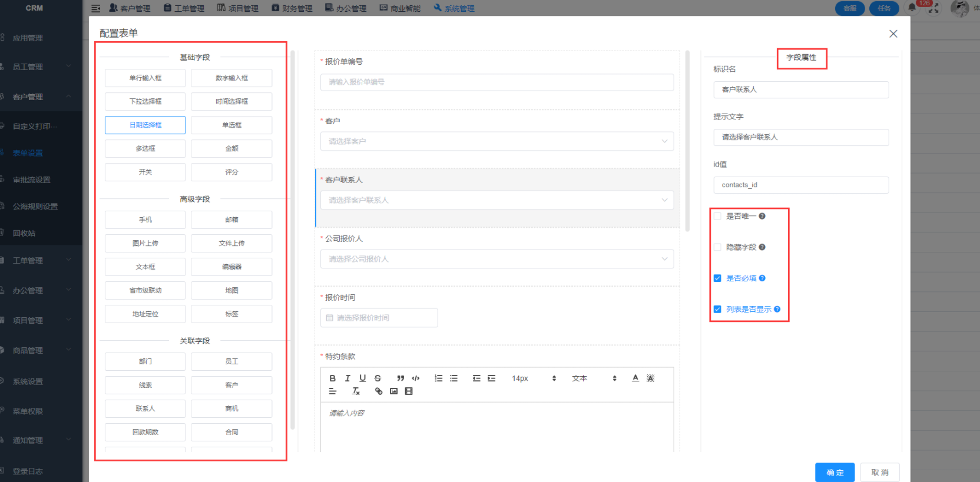This screenshot has height=482, width=980.
Task: Apply strikethrough in the editor toolbar
Action: pyautogui.click(x=378, y=378)
